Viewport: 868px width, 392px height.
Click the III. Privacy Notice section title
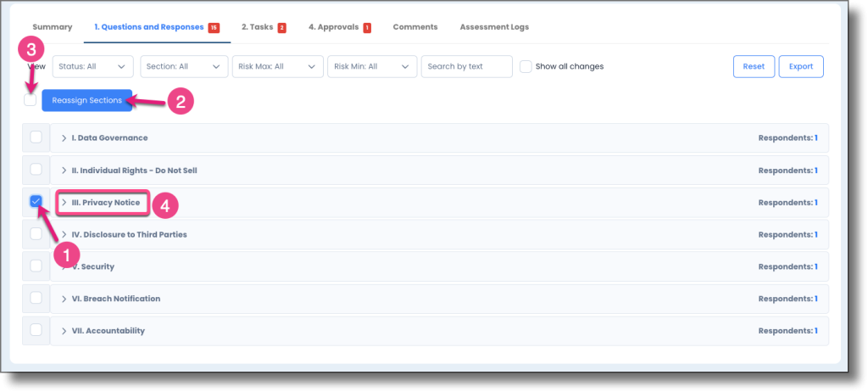pyautogui.click(x=106, y=203)
